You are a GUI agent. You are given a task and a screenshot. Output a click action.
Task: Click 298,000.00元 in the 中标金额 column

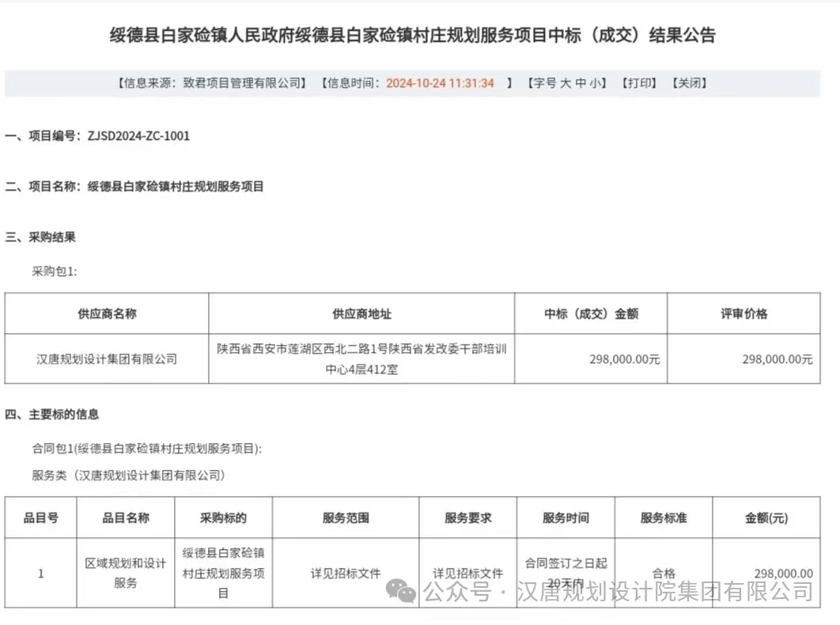[x=625, y=360]
